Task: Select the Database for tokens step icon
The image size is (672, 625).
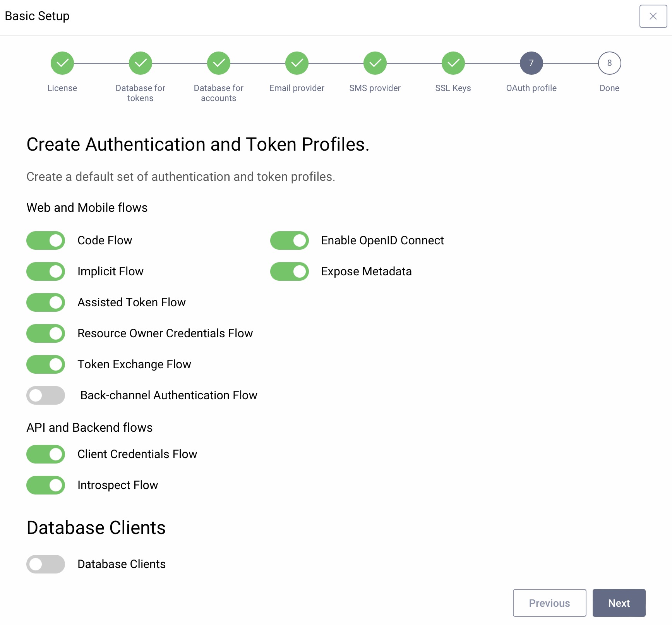Action: [x=140, y=63]
